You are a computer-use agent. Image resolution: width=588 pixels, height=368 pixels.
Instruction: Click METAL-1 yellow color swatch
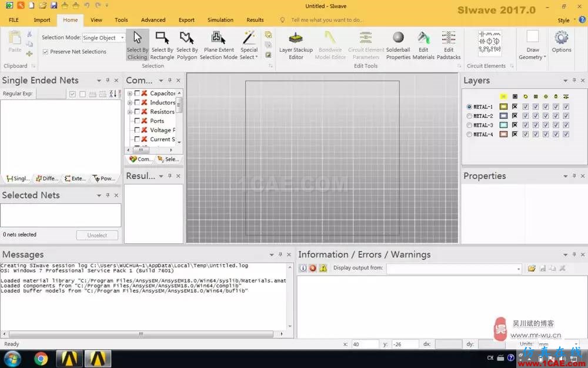point(503,107)
